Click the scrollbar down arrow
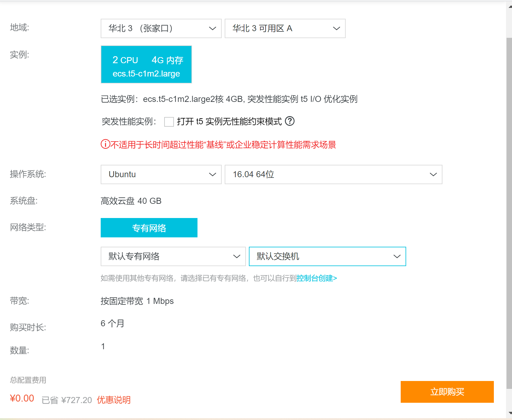The height and width of the screenshot is (420, 512). click(x=510, y=413)
